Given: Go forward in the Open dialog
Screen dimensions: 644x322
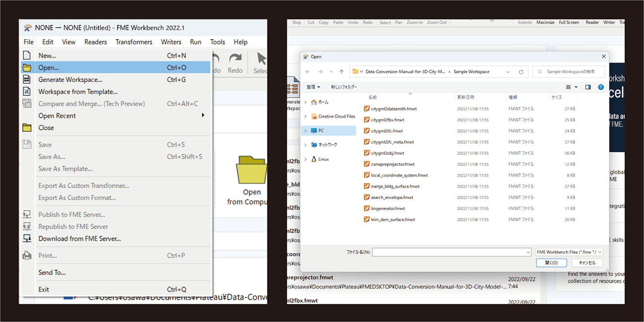Looking at the screenshot, I should [320, 72].
